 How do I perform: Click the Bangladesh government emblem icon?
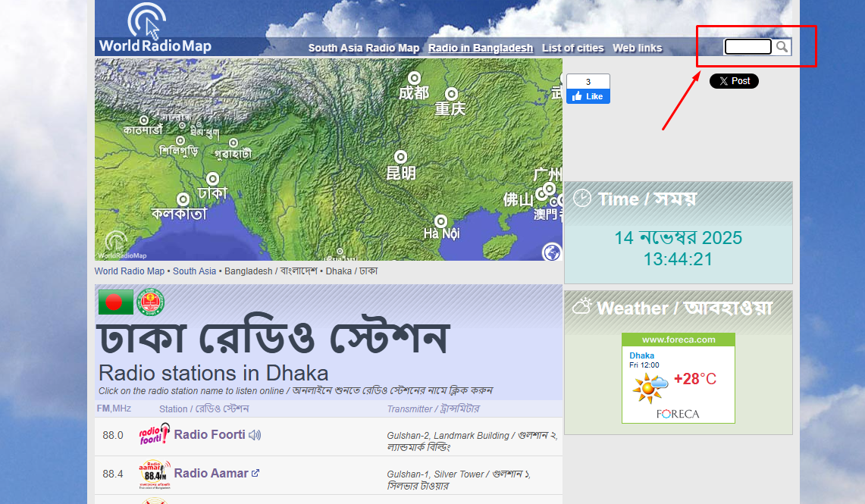[150, 301]
